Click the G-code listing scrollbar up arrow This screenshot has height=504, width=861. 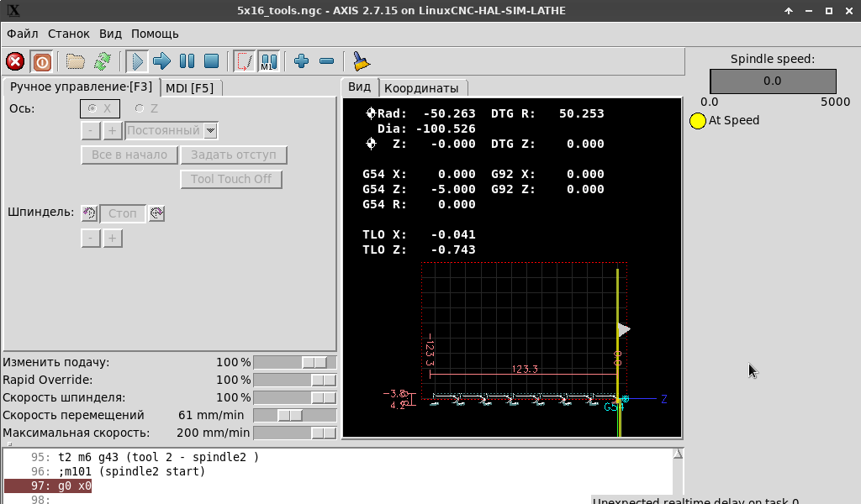pyautogui.click(x=679, y=454)
